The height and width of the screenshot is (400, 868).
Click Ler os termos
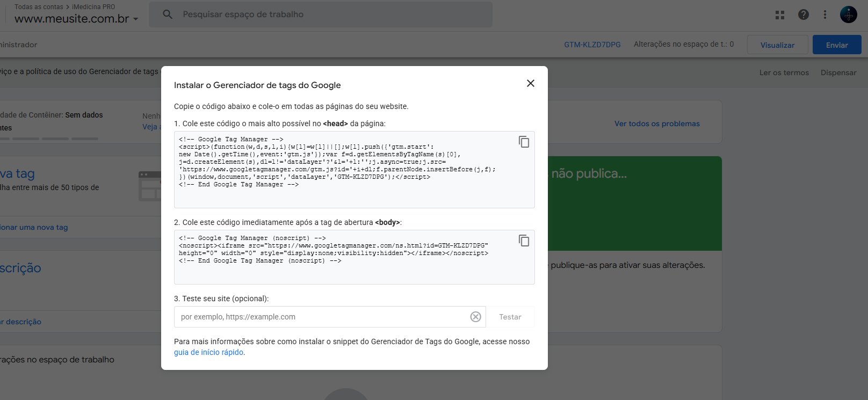click(x=784, y=72)
